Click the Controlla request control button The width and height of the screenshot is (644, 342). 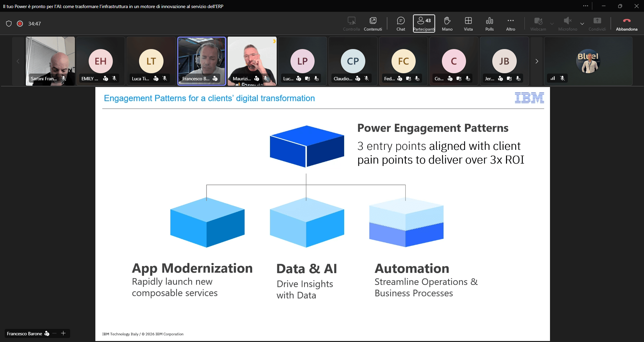pyautogui.click(x=351, y=24)
